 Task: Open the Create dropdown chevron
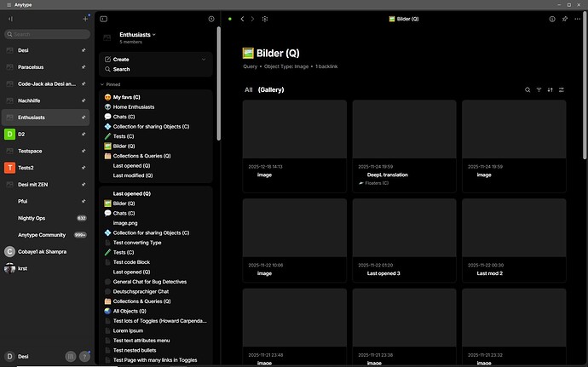[204, 60]
